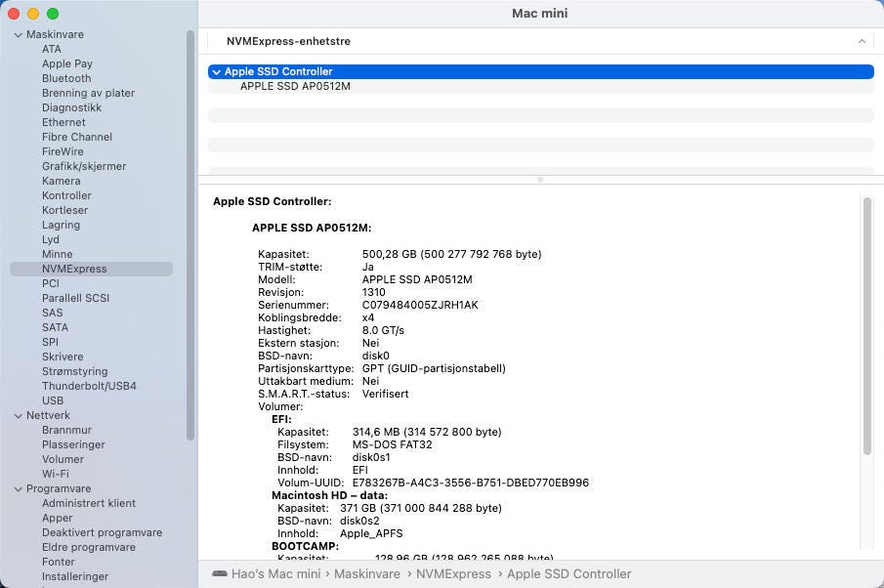This screenshot has width=884, height=588.
Task: Select Kamera in the sidebar
Action: [61, 181]
